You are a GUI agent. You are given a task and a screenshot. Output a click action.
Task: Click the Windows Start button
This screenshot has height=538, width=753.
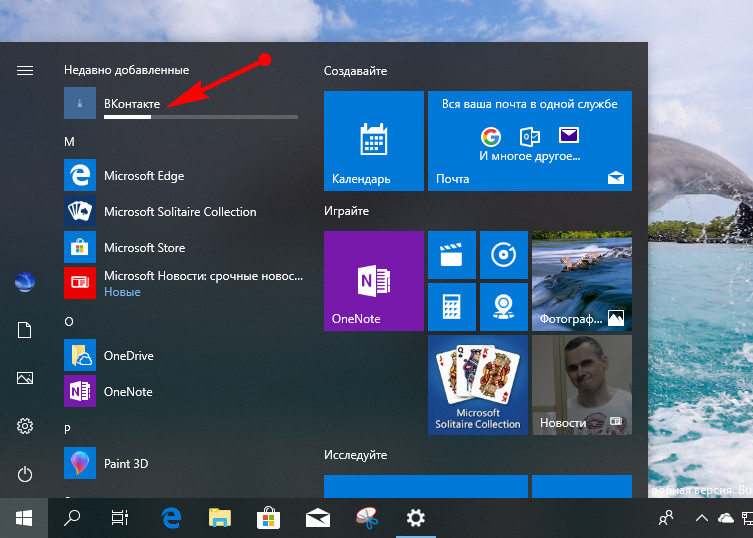pos(23,518)
